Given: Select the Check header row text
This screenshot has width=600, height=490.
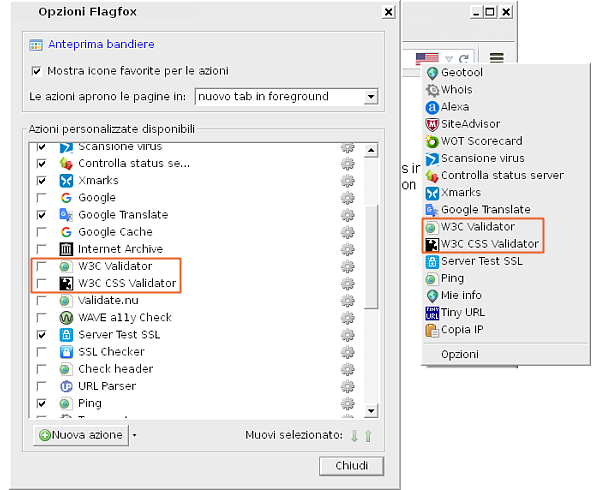Looking at the screenshot, I should coord(116,369).
